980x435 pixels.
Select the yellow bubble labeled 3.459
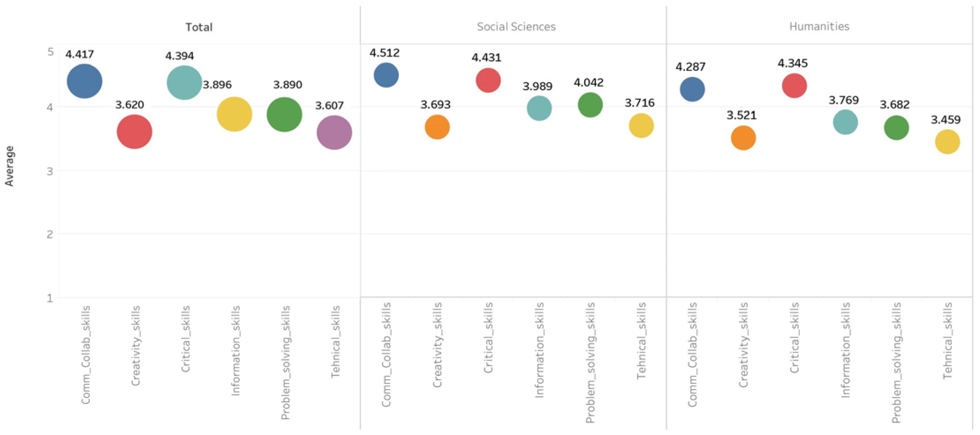pyautogui.click(x=947, y=142)
